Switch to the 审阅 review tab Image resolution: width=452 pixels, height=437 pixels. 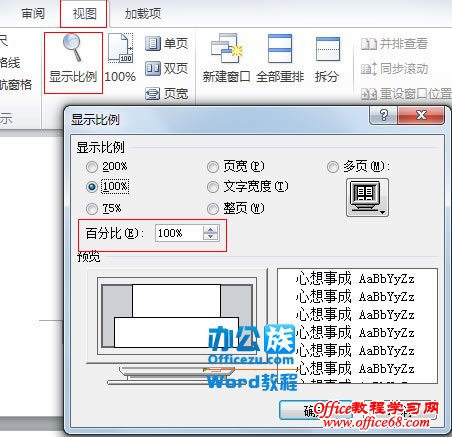(x=33, y=14)
